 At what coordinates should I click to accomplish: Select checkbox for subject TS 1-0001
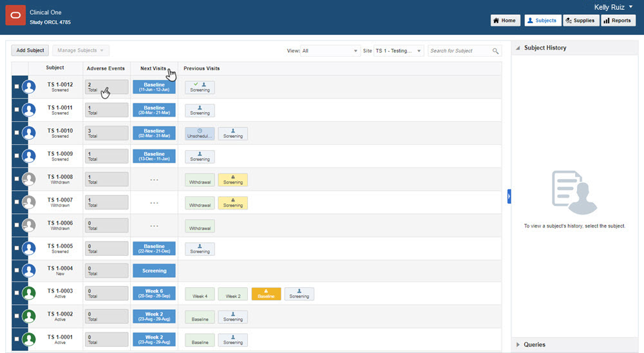(17, 339)
